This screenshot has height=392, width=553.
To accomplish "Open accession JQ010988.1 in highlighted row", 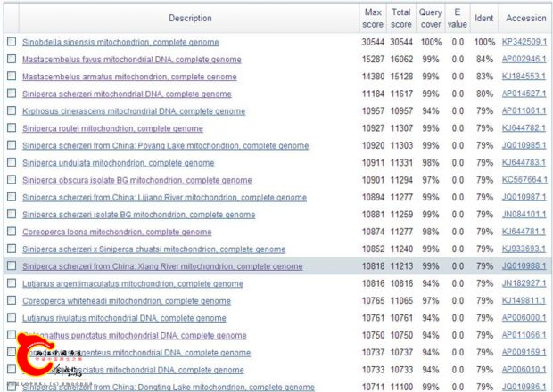I will coord(524,266).
